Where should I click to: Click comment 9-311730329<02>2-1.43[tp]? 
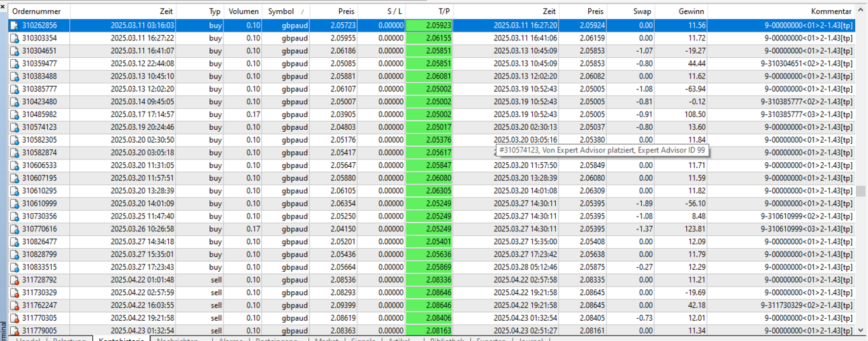pyautogui.click(x=806, y=305)
